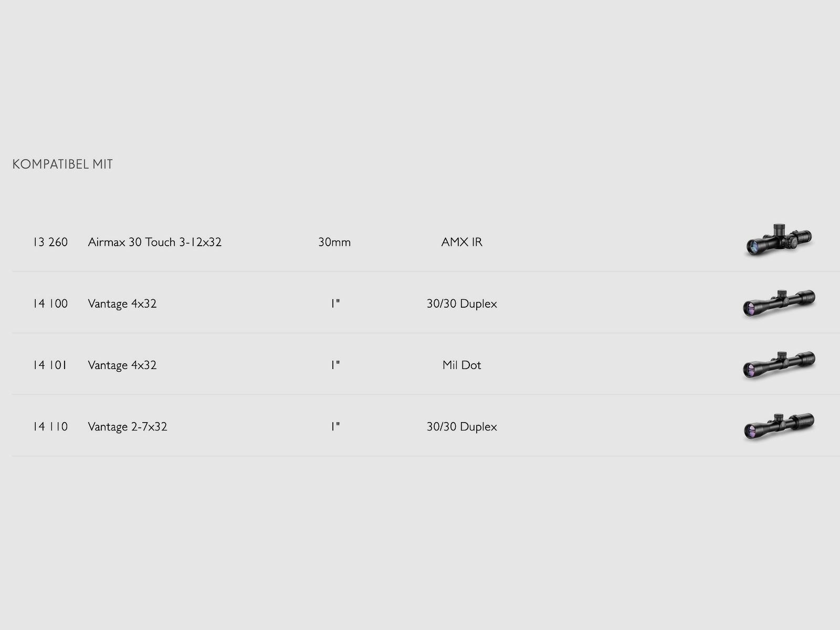Open the scope image in row 14 100

click(779, 303)
